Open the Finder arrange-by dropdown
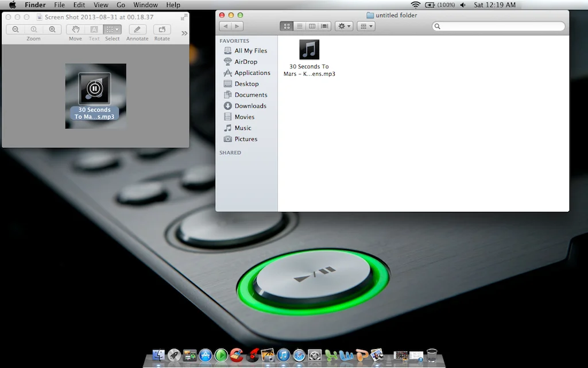 point(366,26)
